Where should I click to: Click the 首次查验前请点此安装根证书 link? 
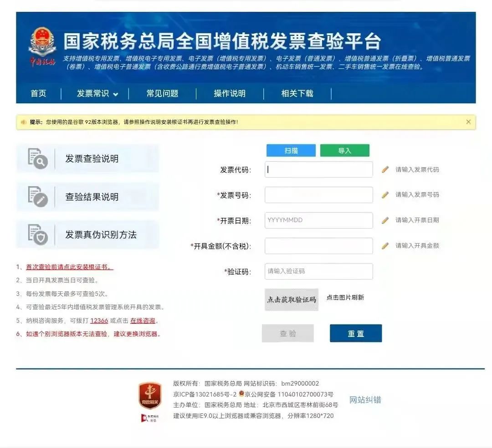(70, 267)
